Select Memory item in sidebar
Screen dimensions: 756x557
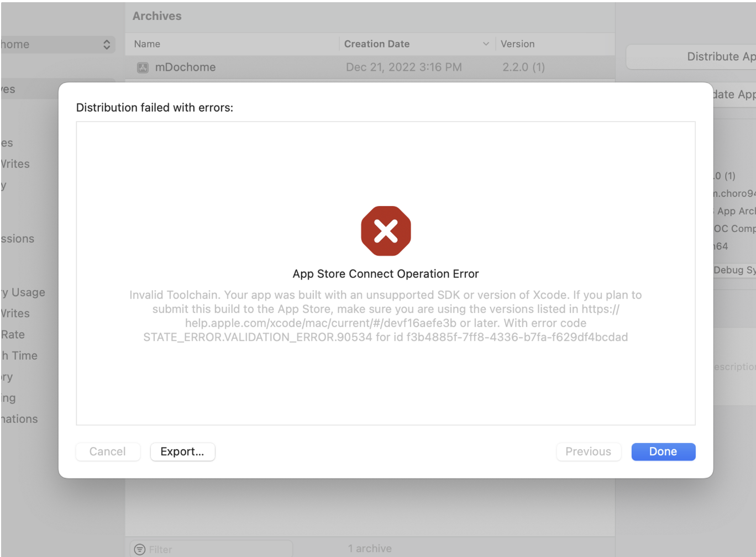point(7,377)
